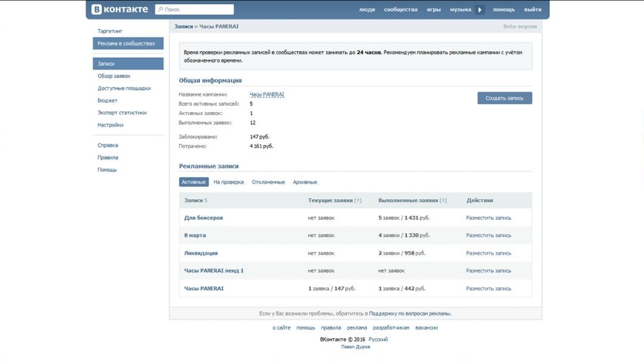644x362 pixels.
Task: Open сообщества in the top menu
Action: point(401,10)
